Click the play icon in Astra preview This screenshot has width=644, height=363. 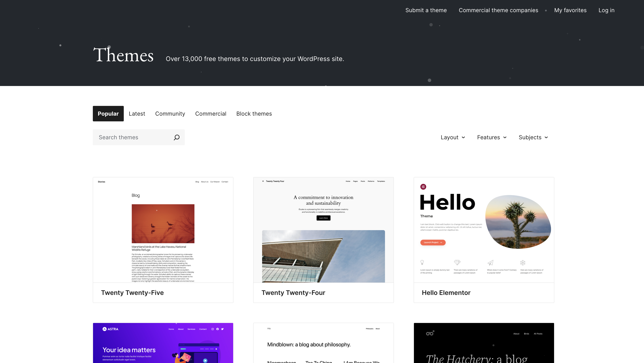coord(205,360)
